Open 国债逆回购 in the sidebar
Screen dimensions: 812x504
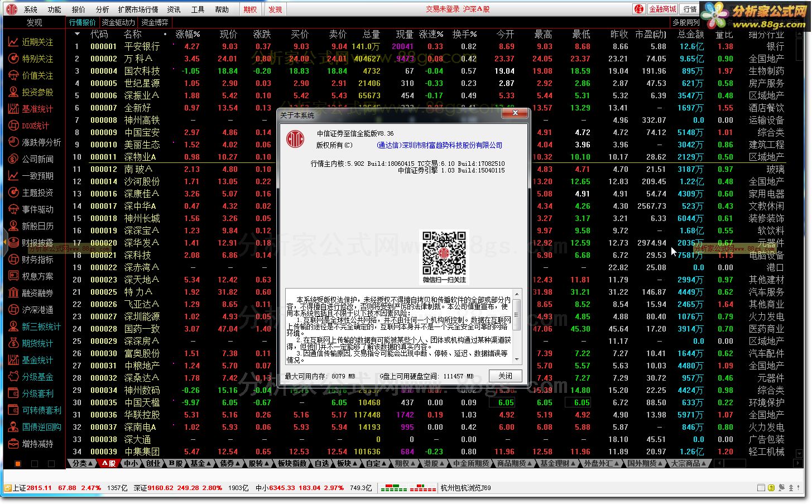(35, 427)
